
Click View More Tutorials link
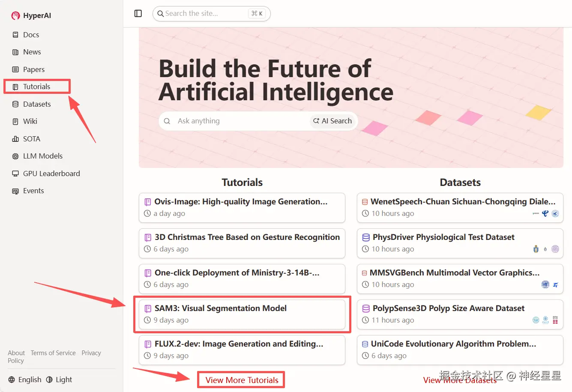pyautogui.click(x=242, y=380)
